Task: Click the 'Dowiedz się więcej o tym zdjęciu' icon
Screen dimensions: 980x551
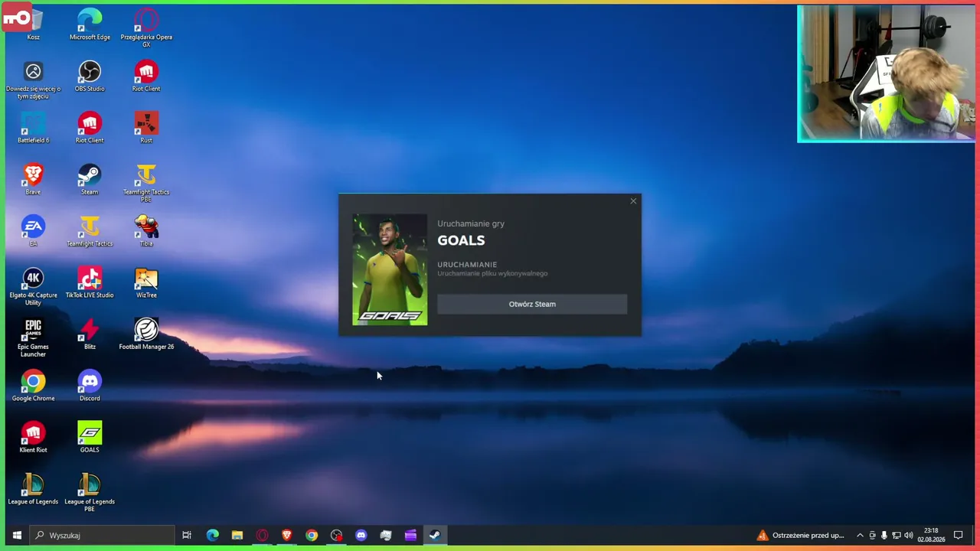Action: 33,80
